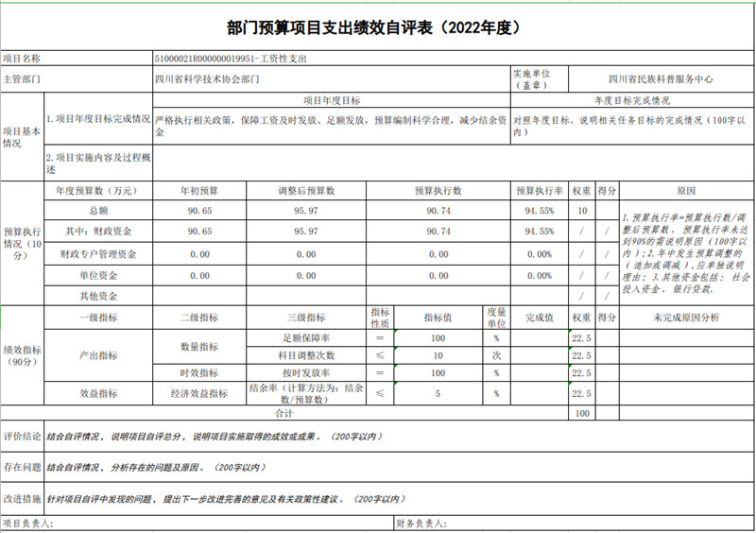Select the 效益指标 cell
This screenshot has height=533, width=756.
point(98,393)
